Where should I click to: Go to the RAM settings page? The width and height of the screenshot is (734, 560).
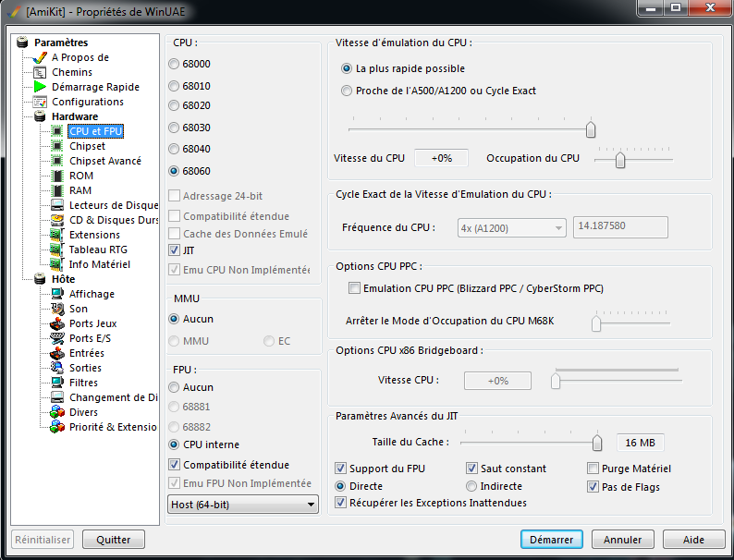[80, 191]
